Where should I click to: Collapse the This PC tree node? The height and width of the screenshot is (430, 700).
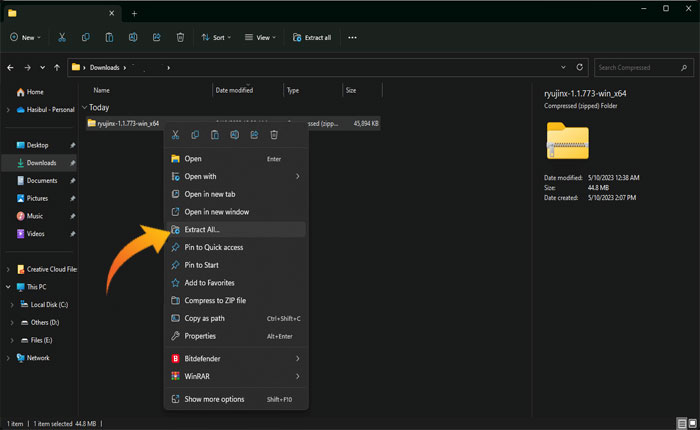click(9, 286)
